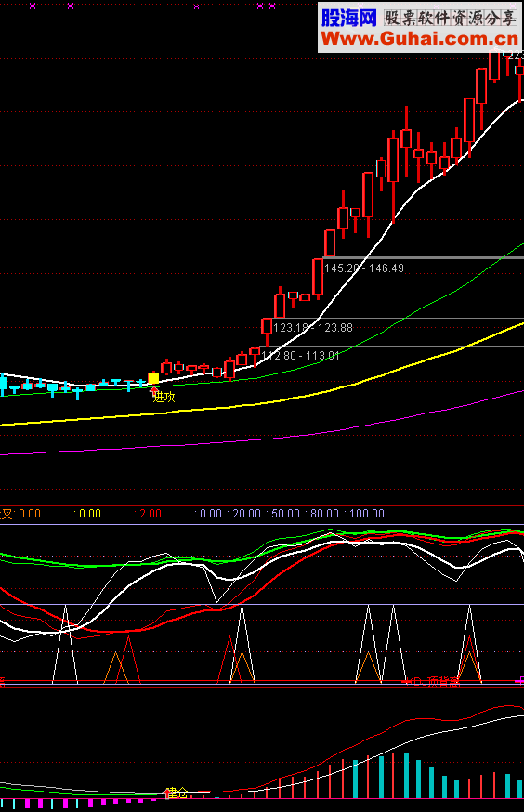Click the 50.00 indicator level value
This screenshot has width=524, height=812.
(286, 514)
